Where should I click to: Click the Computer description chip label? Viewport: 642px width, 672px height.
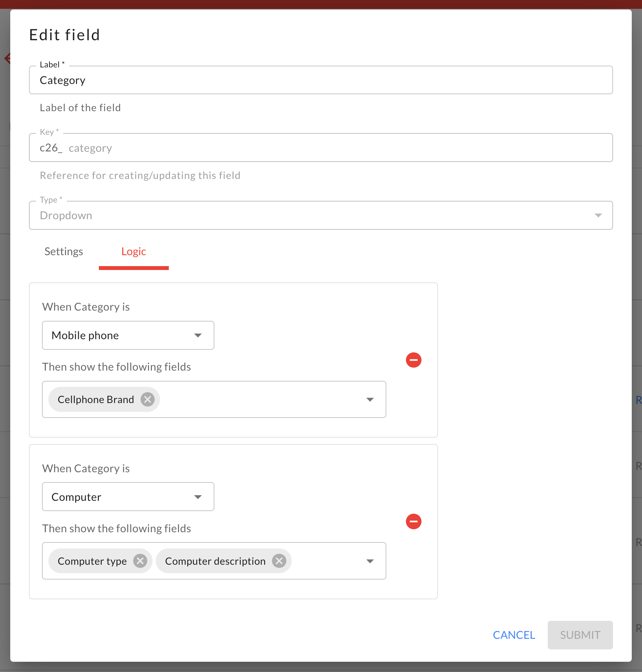click(x=215, y=561)
